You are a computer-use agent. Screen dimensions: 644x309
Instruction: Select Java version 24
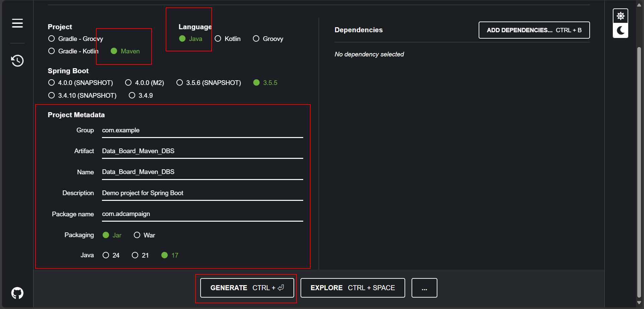pos(111,255)
